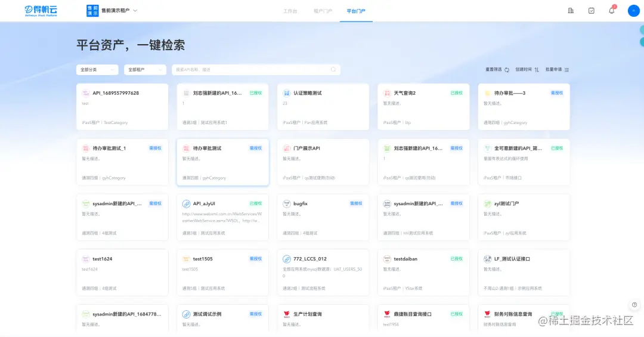Click the 得帆云 logo

point(41,11)
